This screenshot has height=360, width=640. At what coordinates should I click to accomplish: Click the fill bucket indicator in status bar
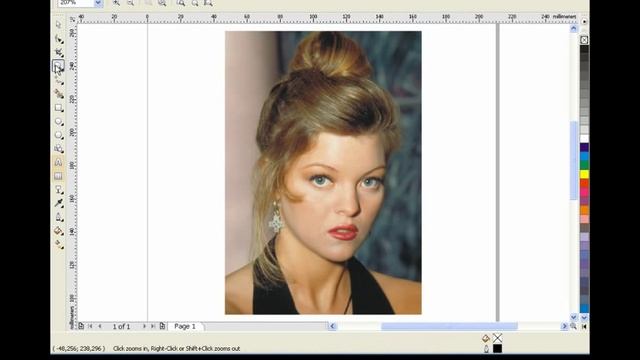(486, 338)
